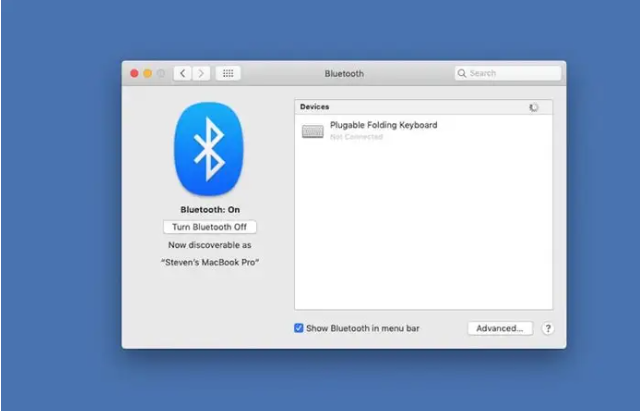Click the scanning spinner in Devices header
This screenshot has width=640, height=411.
coord(533,107)
